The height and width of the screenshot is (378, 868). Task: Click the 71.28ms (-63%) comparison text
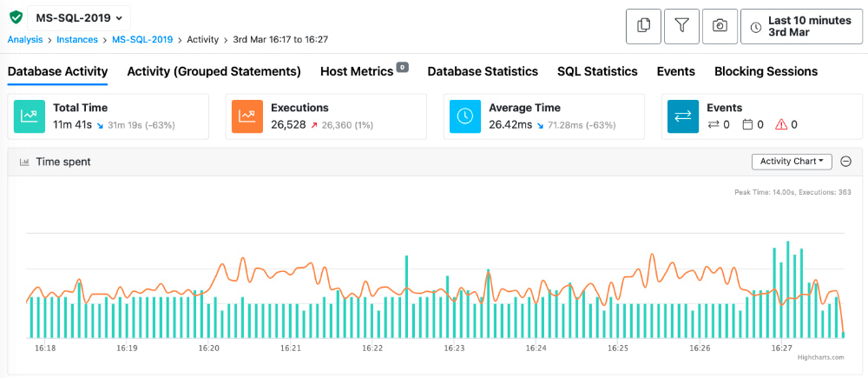(582, 125)
